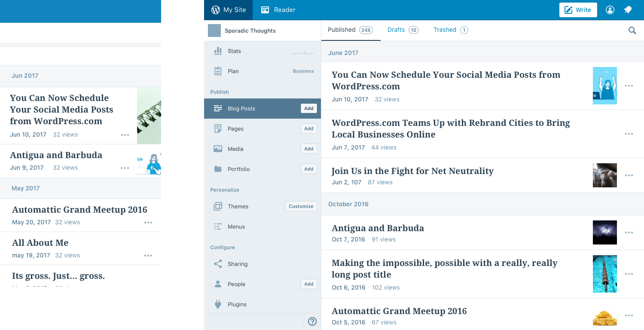Click the Write button

(x=578, y=10)
